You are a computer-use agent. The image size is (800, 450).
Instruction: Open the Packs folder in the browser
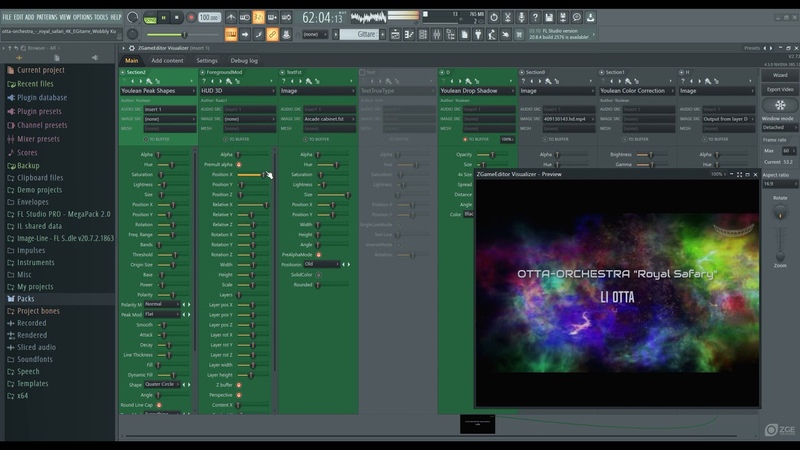coord(26,299)
